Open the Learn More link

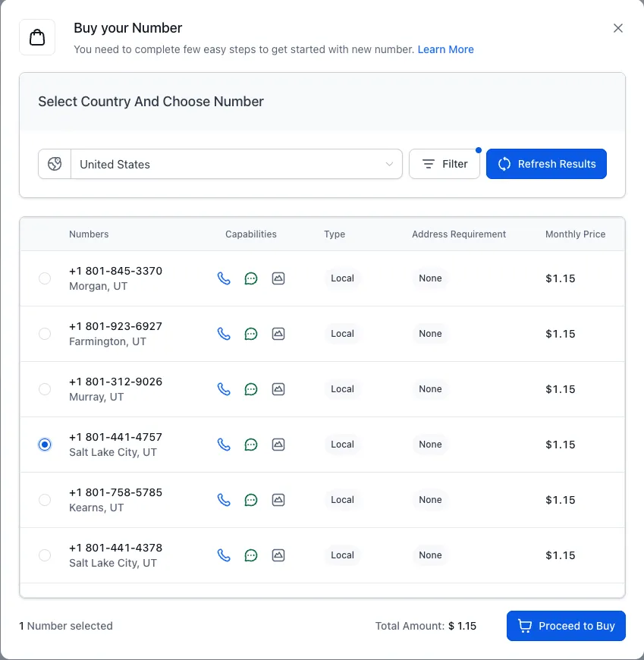[x=445, y=49]
